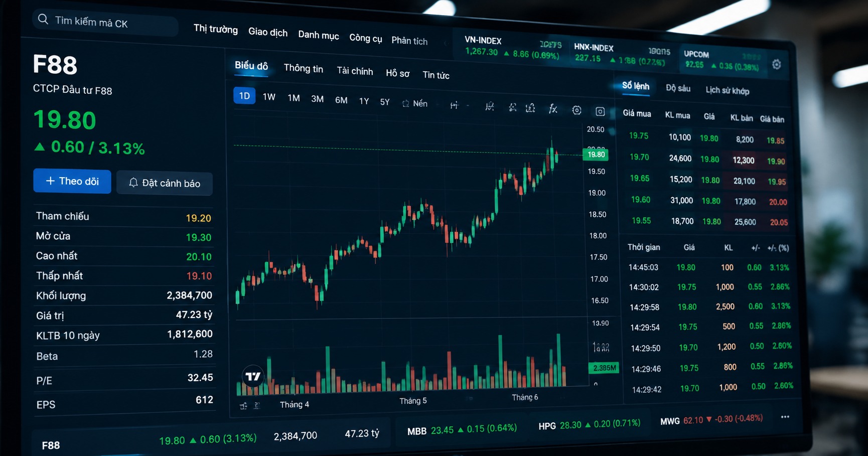
Task: Click the Theo dõi button
Action: tap(72, 181)
